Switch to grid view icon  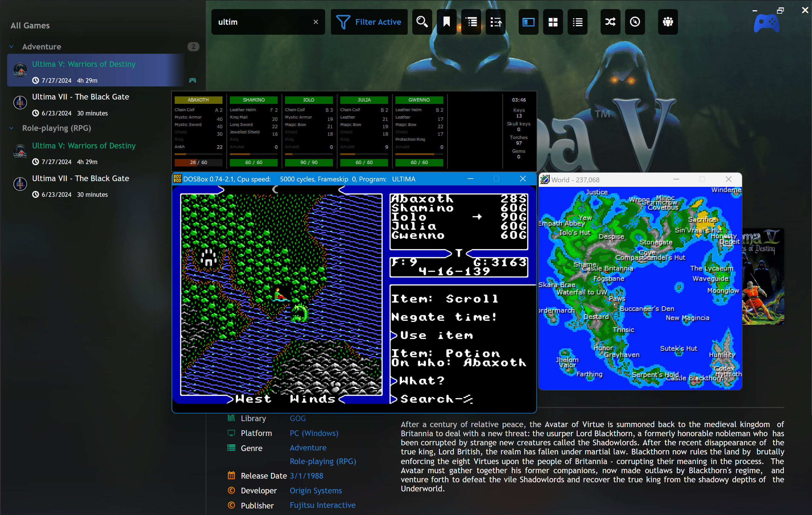[553, 22]
